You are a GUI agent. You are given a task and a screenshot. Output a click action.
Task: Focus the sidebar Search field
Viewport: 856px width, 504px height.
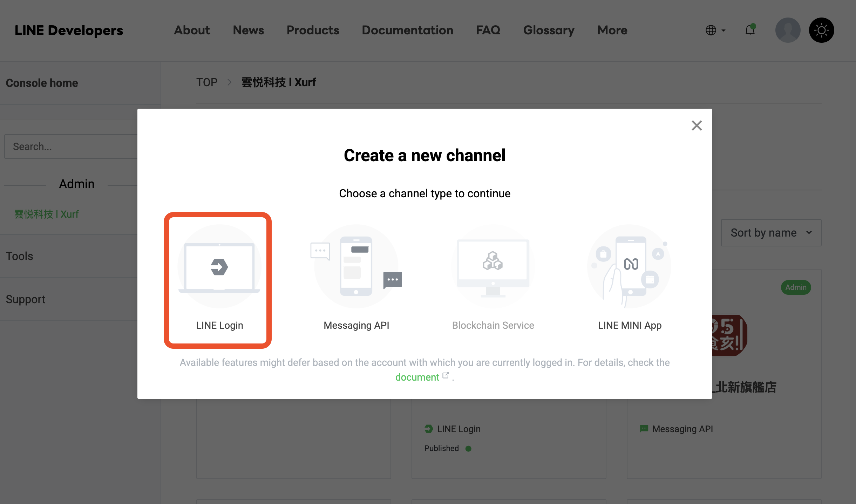point(71,147)
